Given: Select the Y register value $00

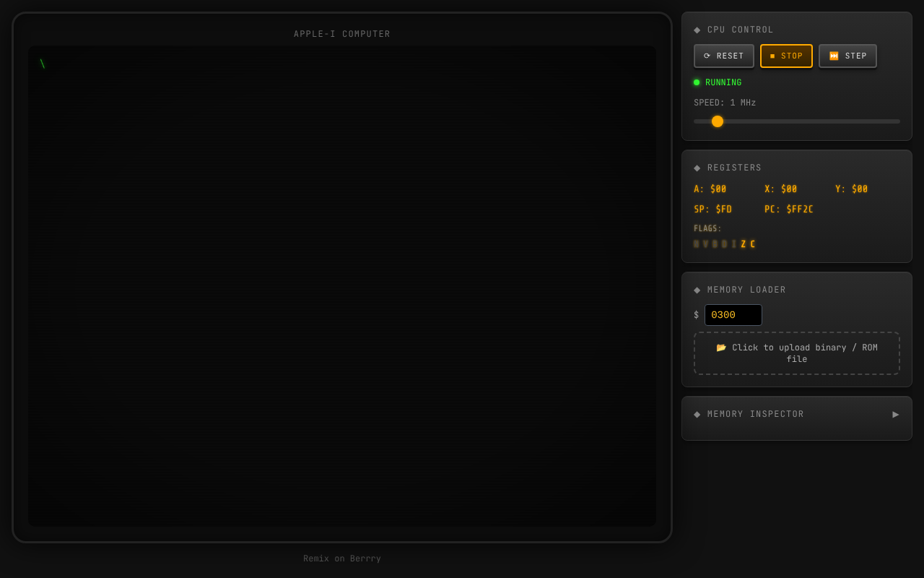Looking at the screenshot, I should pos(860,189).
